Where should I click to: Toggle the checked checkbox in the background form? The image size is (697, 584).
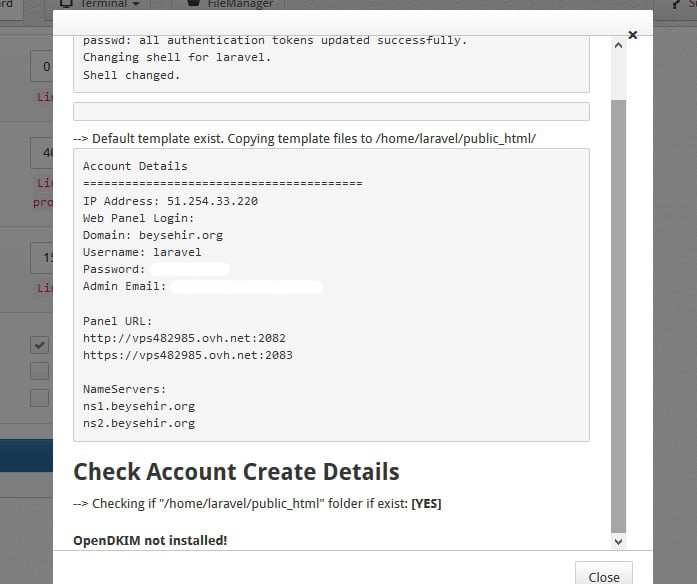click(40, 345)
